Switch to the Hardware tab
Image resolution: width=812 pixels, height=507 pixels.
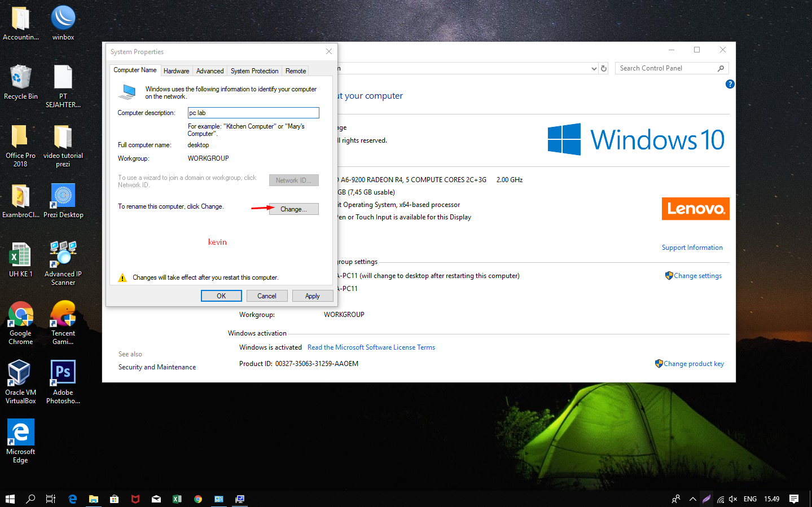pos(176,70)
